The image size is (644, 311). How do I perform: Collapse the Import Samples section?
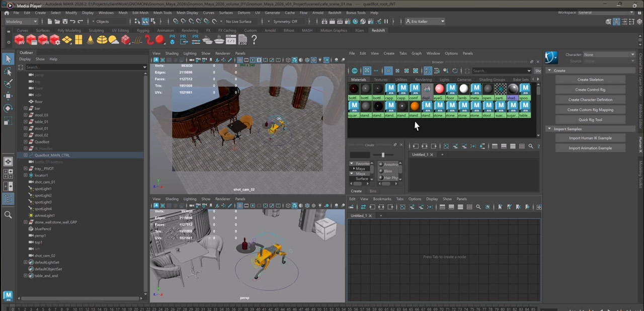[549, 129]
